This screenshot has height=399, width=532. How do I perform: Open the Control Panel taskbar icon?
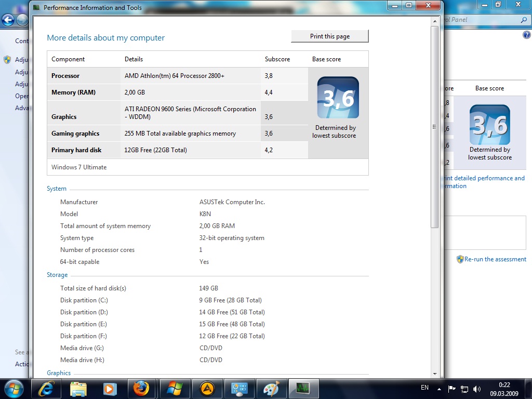(x=239, y=389)
